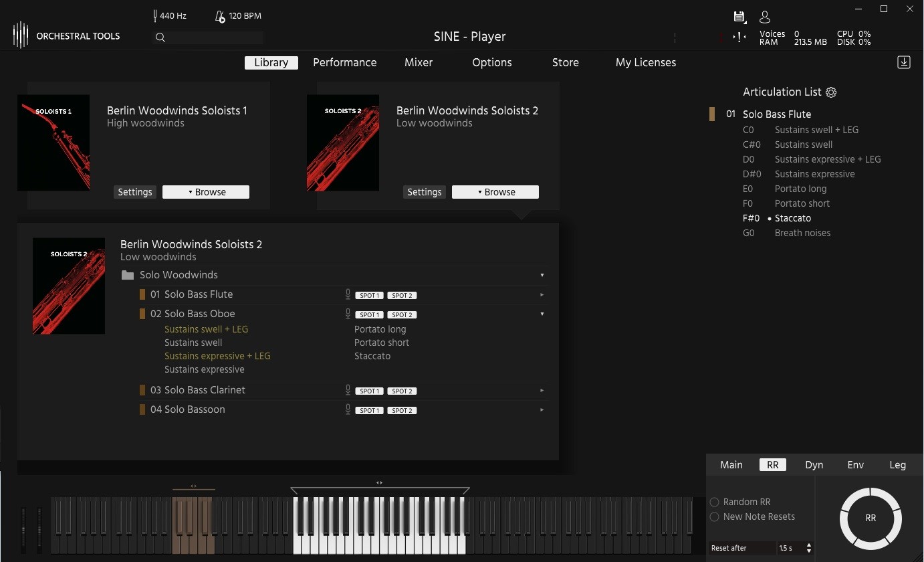
Task: Enable the Random RR option
Action: click(715, 502)
